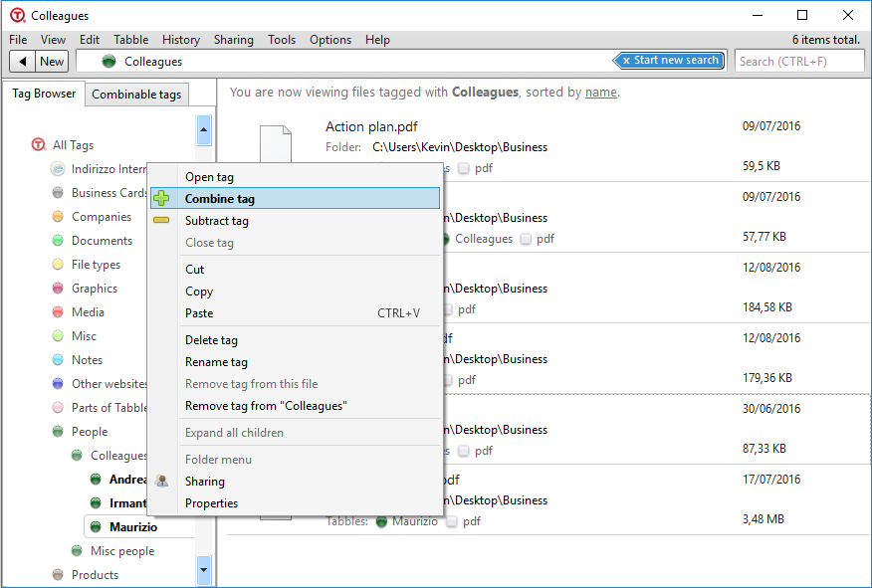
Task: Select the Graphics tag icon
Action: click(58, 289)
